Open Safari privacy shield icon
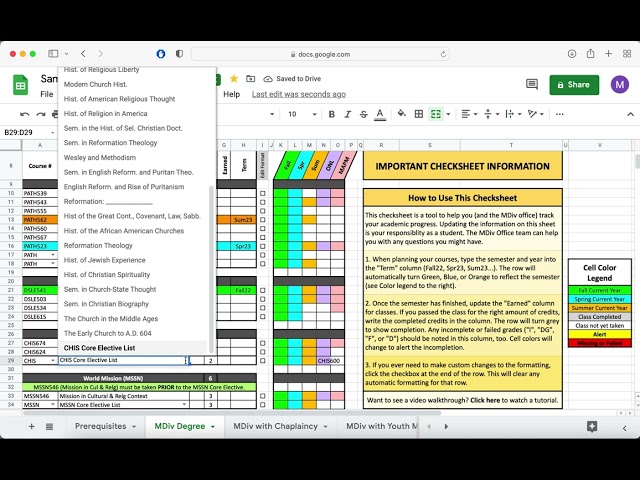 click(179, 53)
